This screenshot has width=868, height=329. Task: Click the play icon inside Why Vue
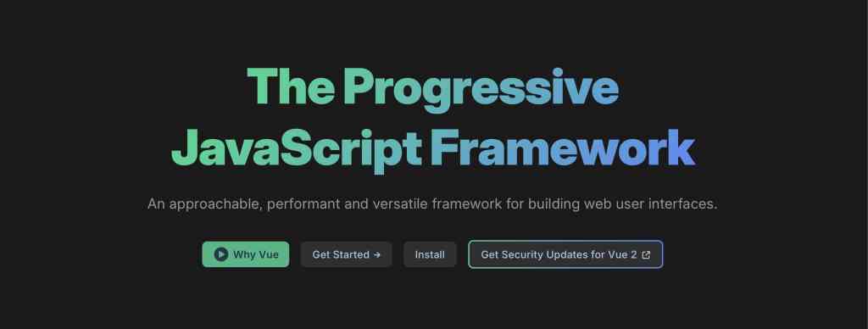[221, 254]
